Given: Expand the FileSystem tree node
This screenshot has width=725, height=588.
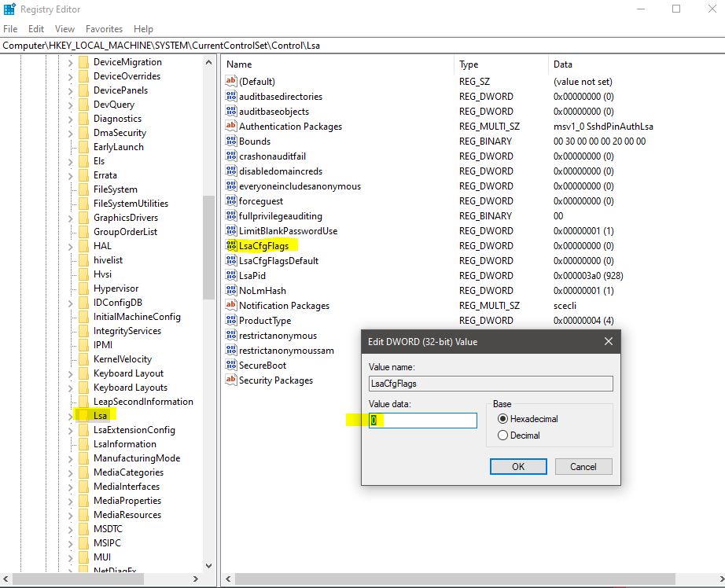Looking at the screenshot, I should point(69,189).
